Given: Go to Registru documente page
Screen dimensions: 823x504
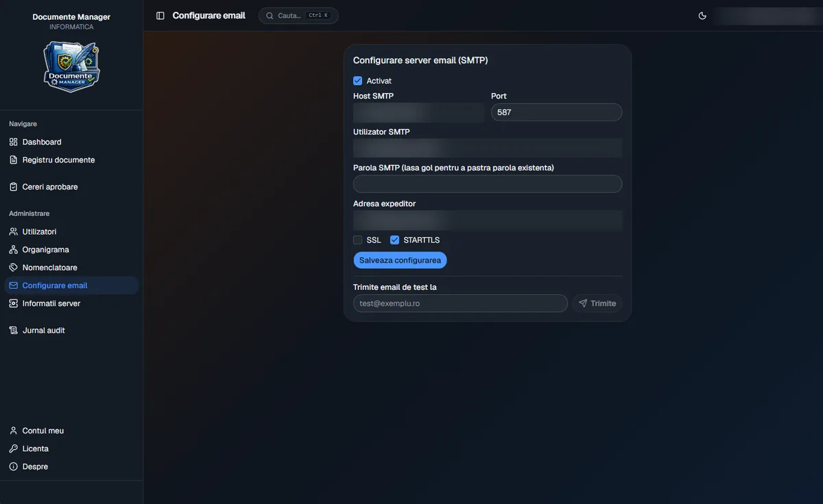Looking at the screenshot, I should pos(71,160).
